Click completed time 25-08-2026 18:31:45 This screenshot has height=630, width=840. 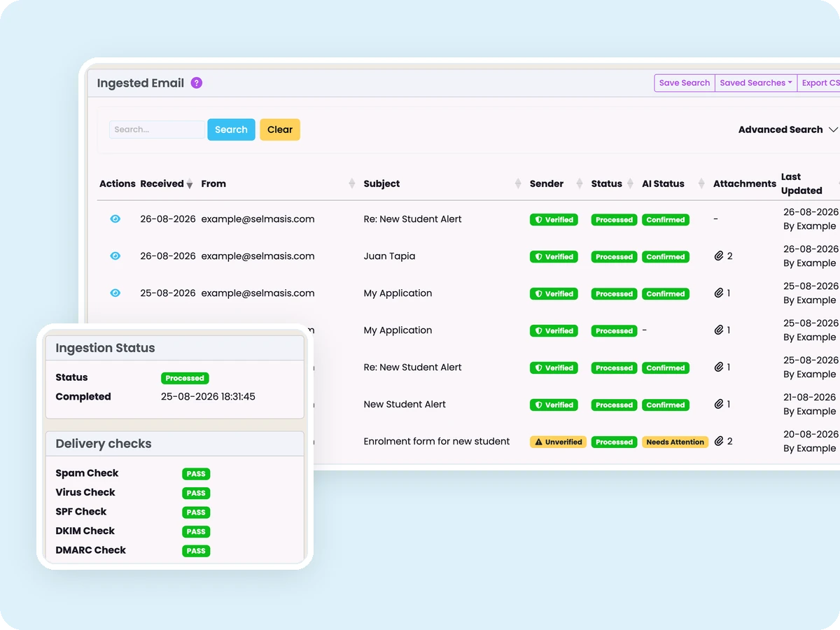[x=208, y=396]
